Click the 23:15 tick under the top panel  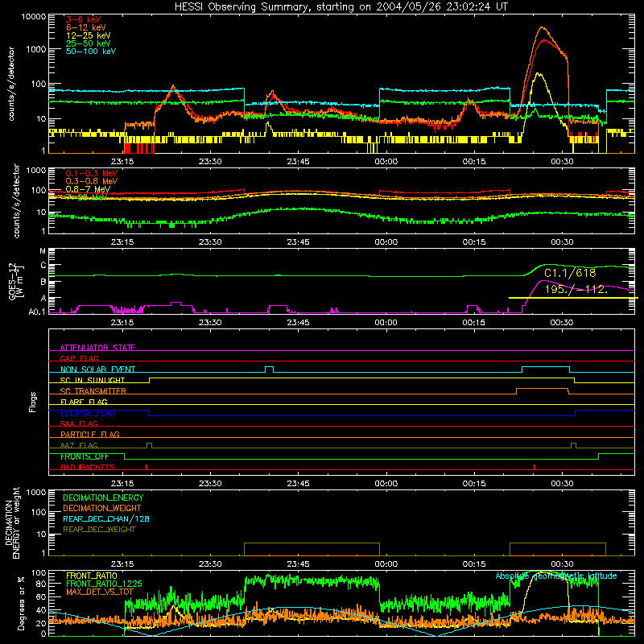click(x=122, y=162)
